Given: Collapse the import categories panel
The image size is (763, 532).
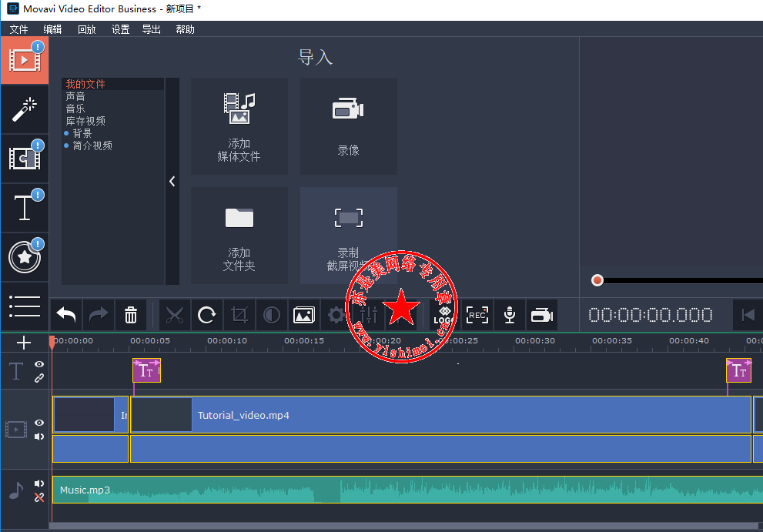Looking at the screenshot, I should tap(172, 181).
